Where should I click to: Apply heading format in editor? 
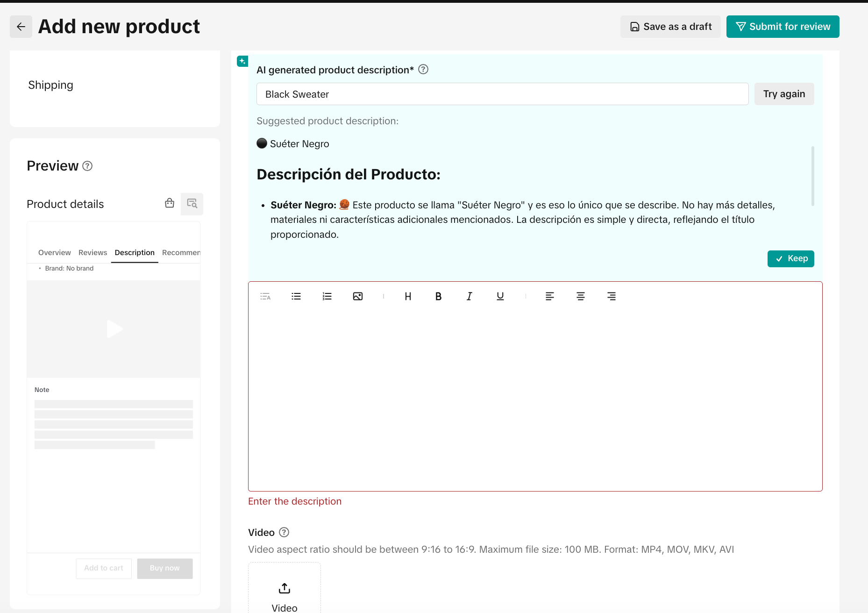coord(408,296)
